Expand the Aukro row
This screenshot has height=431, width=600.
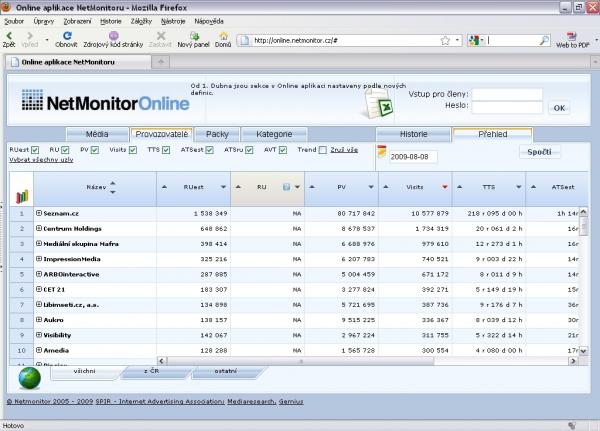point(39,319)
